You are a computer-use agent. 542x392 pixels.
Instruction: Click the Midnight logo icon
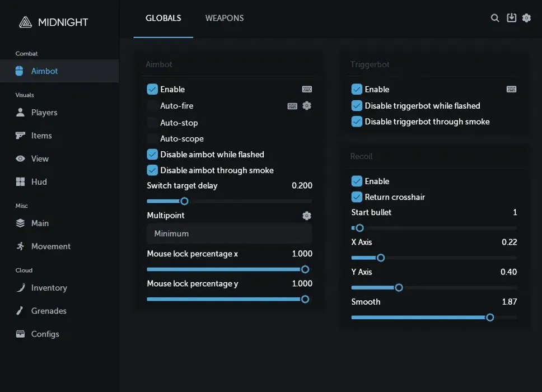pos(25,22)
